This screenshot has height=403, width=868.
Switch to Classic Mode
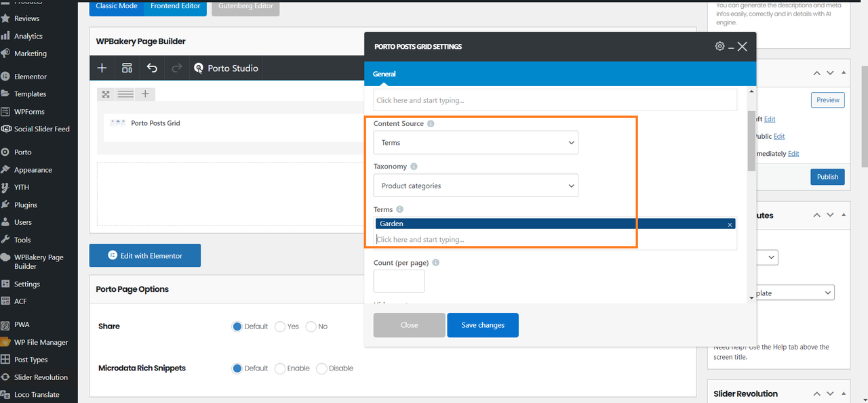pos(117,6)
